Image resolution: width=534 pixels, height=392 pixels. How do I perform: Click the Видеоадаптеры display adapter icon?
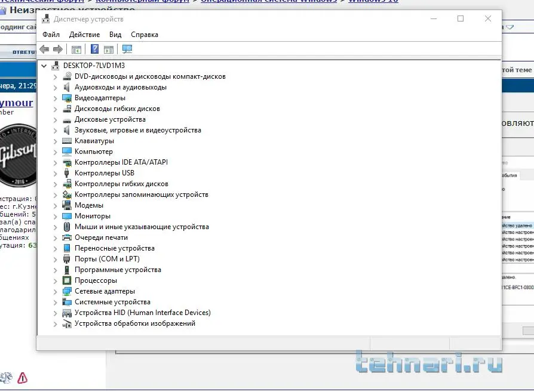click(x=67, y=98)
